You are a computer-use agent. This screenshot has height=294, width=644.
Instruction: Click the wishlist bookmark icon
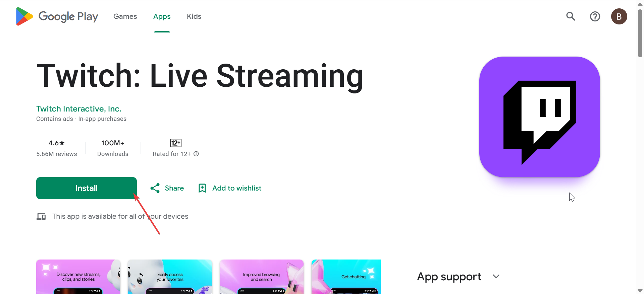202,188
